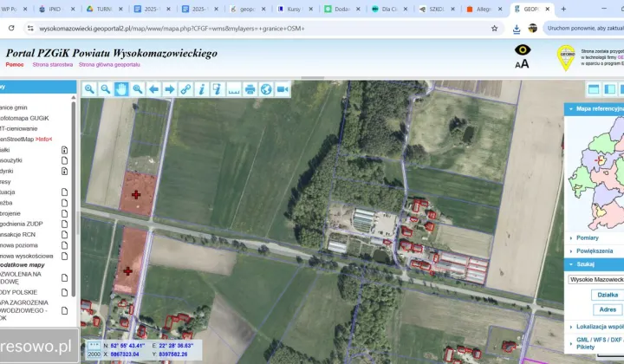The width and height of the screenshot is (624, 364).
Task: Click the scale field showing 2000
Action: (94, 354)
